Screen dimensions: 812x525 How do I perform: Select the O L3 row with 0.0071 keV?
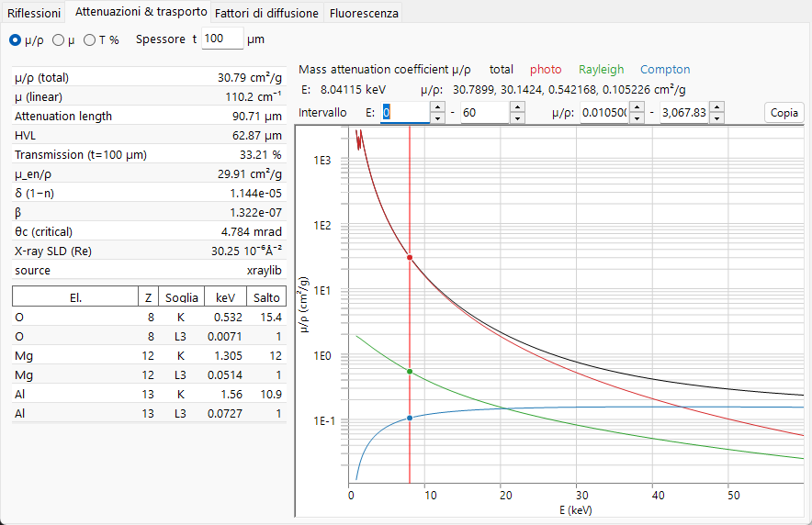[x=149, y=336]
